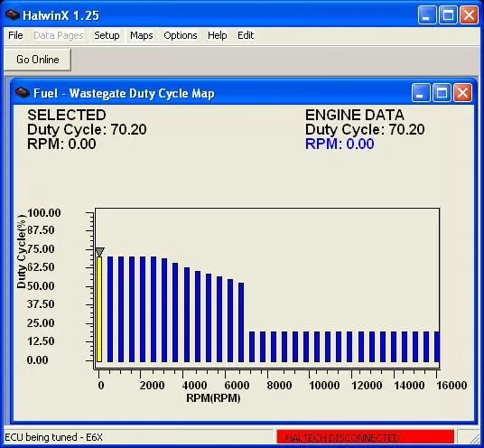The height and width of the screenshot is (448, 484).
Task: Maximize the Wastegate Duty Cycle Map window
Action: [x=442, y=93]
